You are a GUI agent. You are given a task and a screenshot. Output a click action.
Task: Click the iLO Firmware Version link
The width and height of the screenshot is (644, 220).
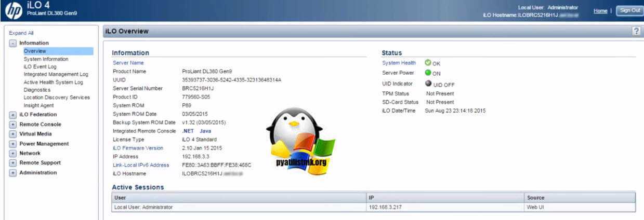(138, 148)
